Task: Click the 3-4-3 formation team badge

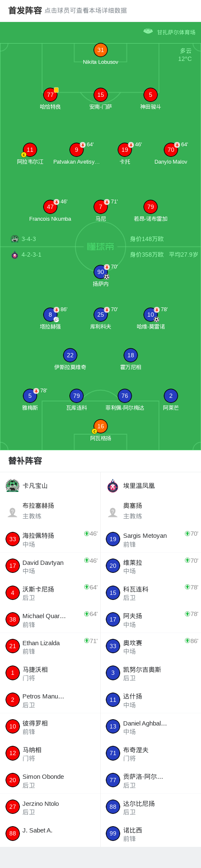Action: click(15, 239)
